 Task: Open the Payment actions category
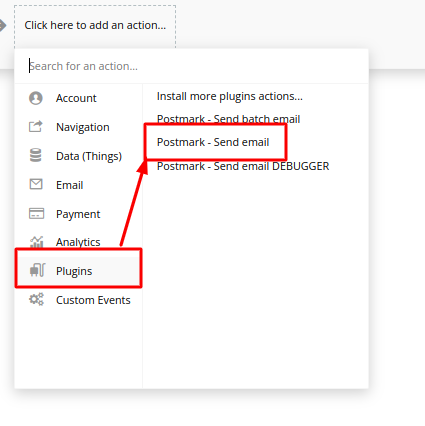78,214
